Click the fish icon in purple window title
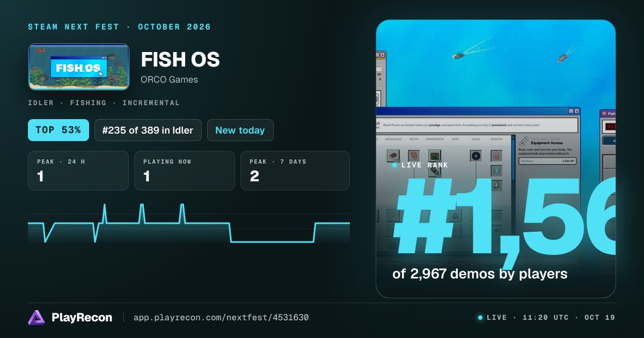The width and height of the screenshot is (644, 338). click(x=604, y=113)
